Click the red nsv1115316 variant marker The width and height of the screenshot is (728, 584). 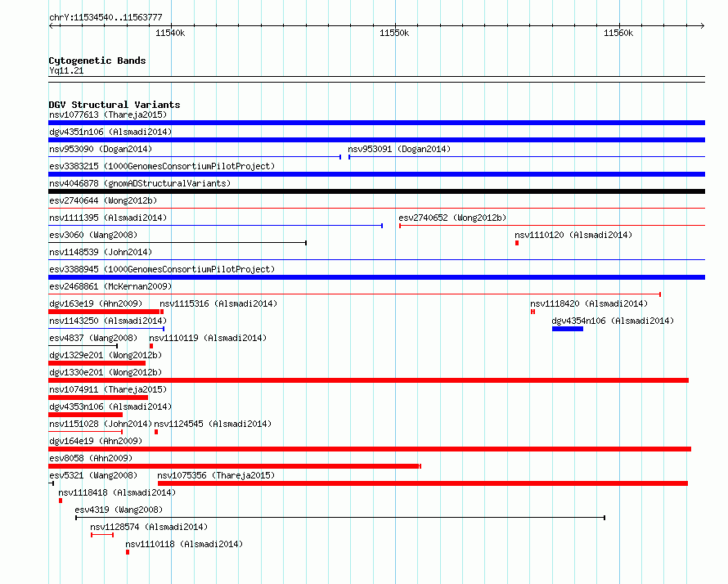click(162, 312)
